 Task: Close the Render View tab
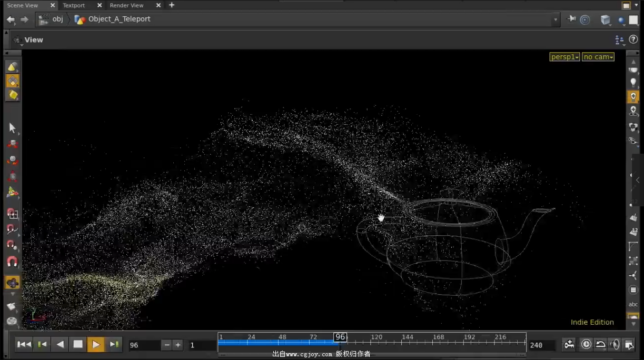(x=158, y=5)
